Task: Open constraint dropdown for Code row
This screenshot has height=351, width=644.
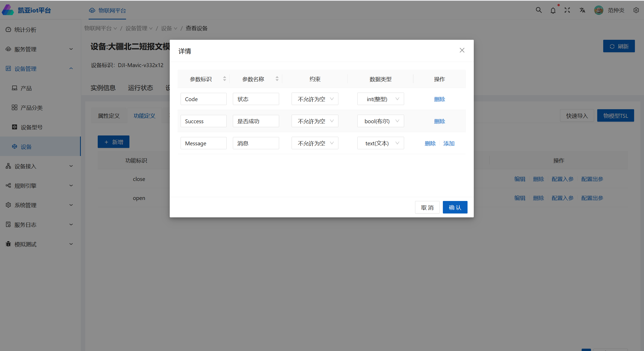Action: (x=315, y=99)
